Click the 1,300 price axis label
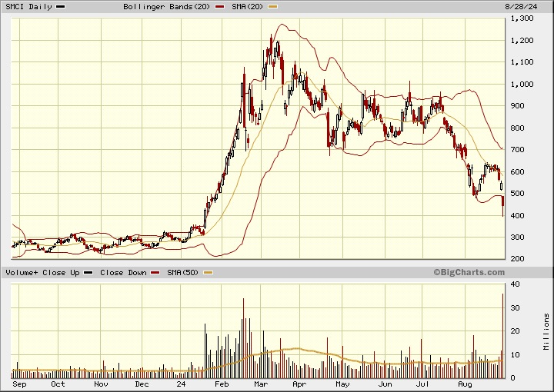 (522, 18)
